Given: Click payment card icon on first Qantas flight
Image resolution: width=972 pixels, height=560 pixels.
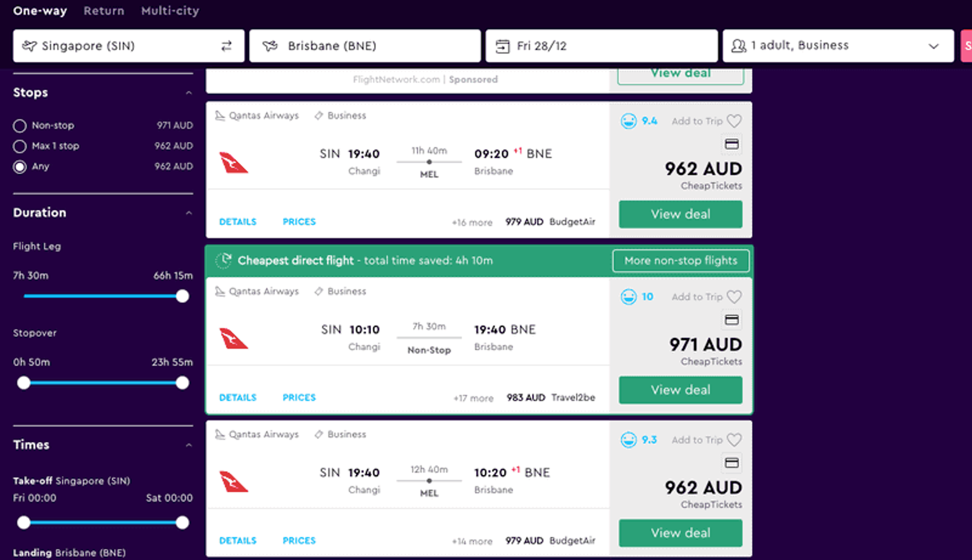Looking at the screenshot, I should pos(732,144).
